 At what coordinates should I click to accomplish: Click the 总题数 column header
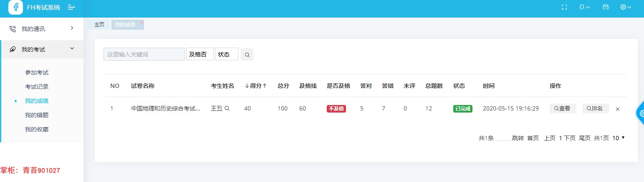(x=434, y=86)
